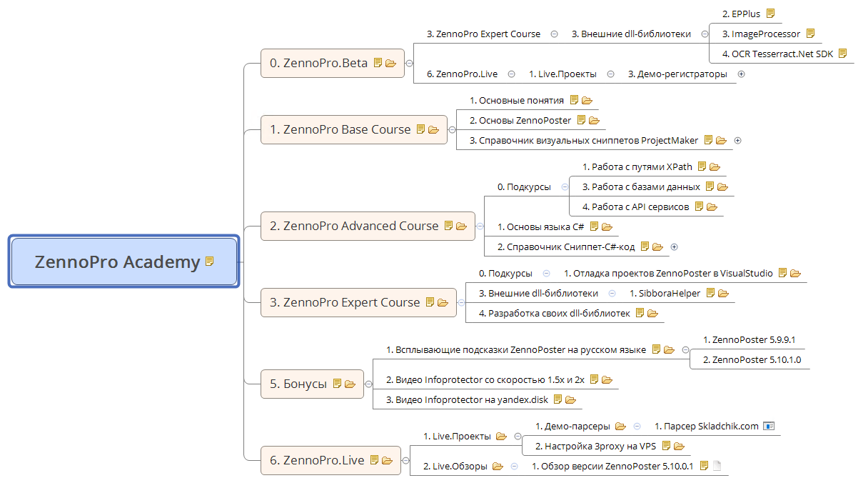Click the blue icon next to Парсер Skladchik.com

click(768, 427)
